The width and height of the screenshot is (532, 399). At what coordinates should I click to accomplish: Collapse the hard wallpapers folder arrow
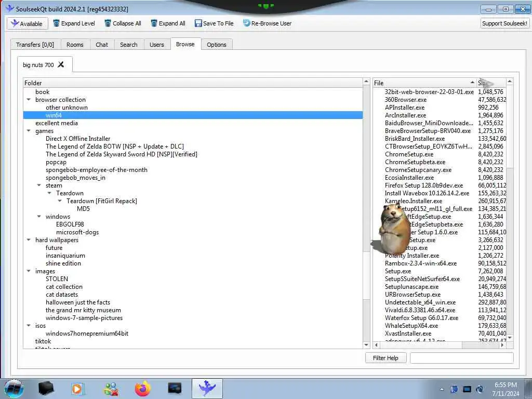29,240
